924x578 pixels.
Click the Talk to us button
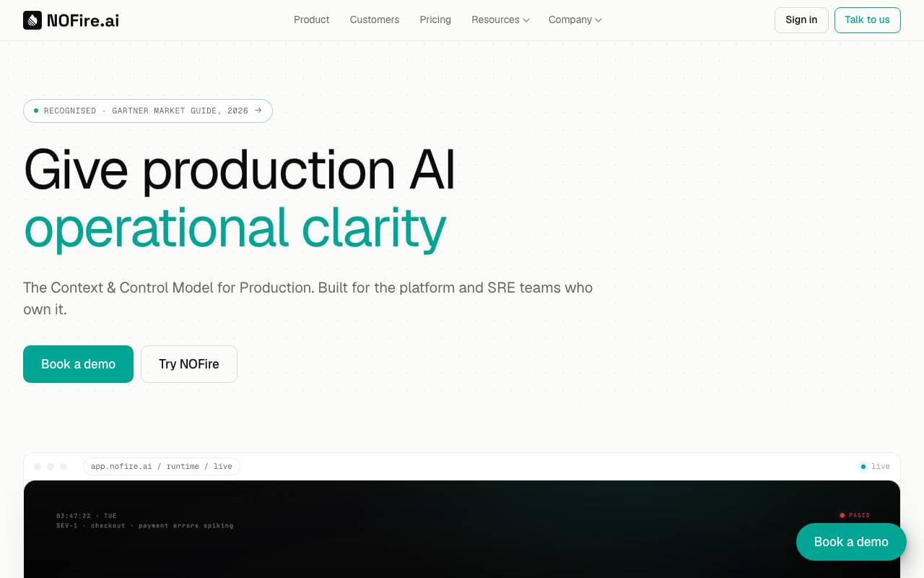867,20
